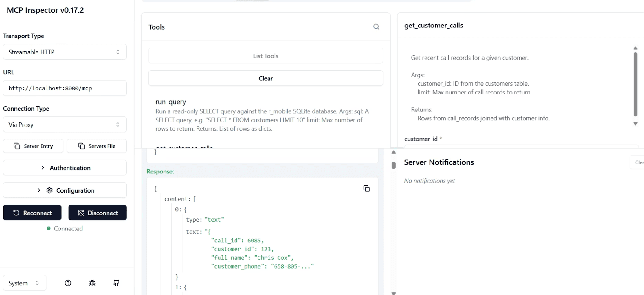
Task: Click the response panel scroll-up arrow
Action: tap(394, 152)
